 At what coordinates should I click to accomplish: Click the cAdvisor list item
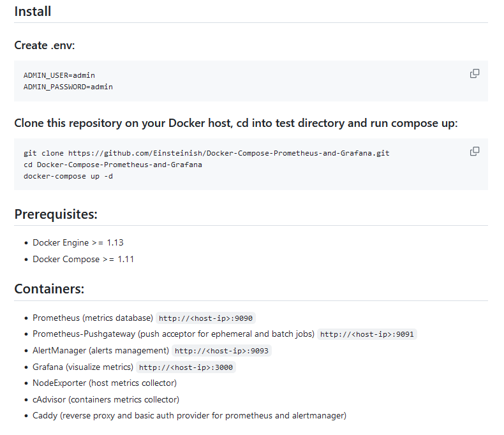106,400
